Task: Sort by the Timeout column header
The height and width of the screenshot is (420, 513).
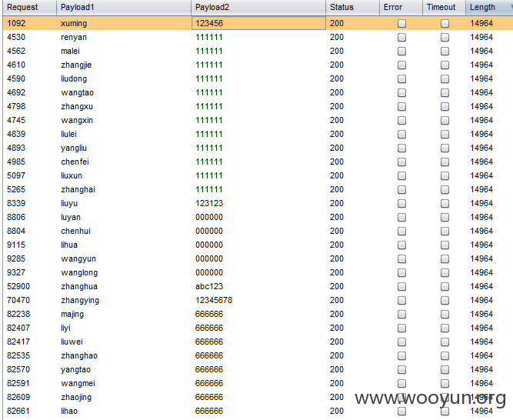Action: coord(444,7)
